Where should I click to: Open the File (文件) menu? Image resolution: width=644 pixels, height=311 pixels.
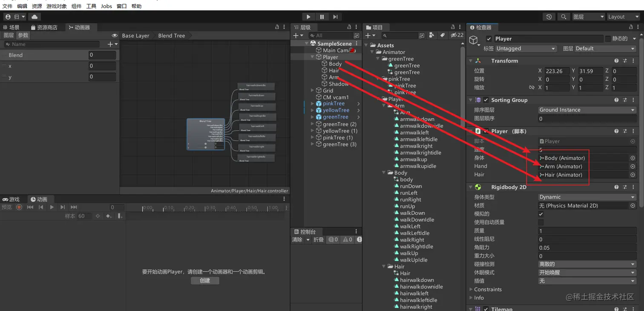pyautogui.click(x=8, y=6)
